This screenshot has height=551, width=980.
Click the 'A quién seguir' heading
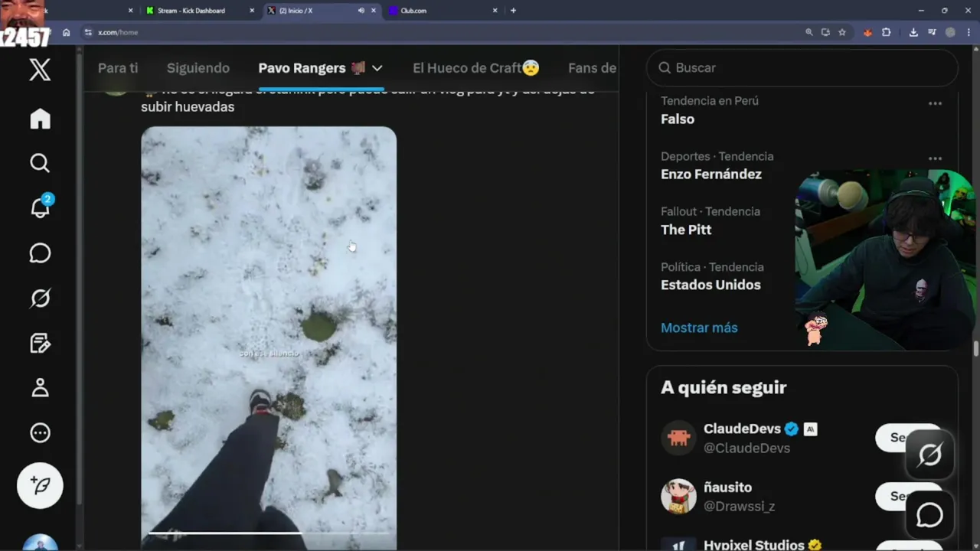724,387
